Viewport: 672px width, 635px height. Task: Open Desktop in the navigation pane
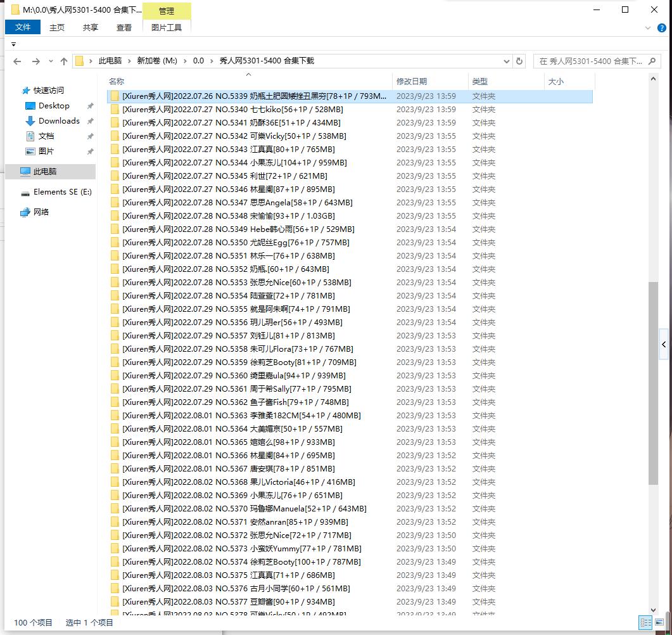click(x=54, y=106)
